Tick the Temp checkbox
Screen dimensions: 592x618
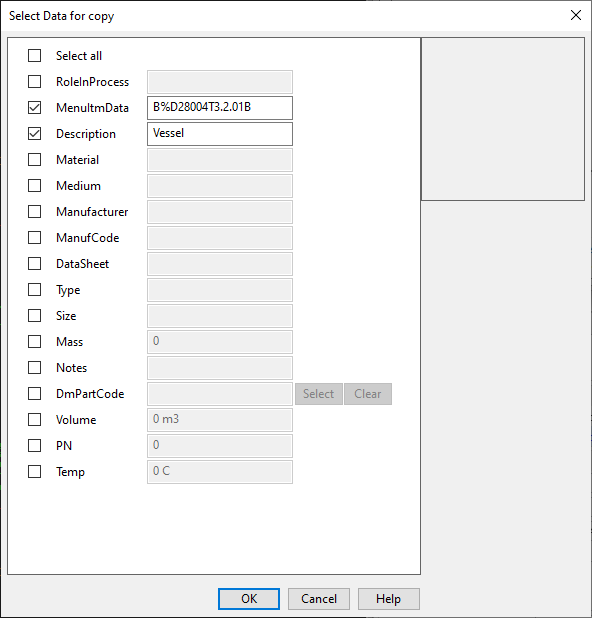[x=34, y=472]
